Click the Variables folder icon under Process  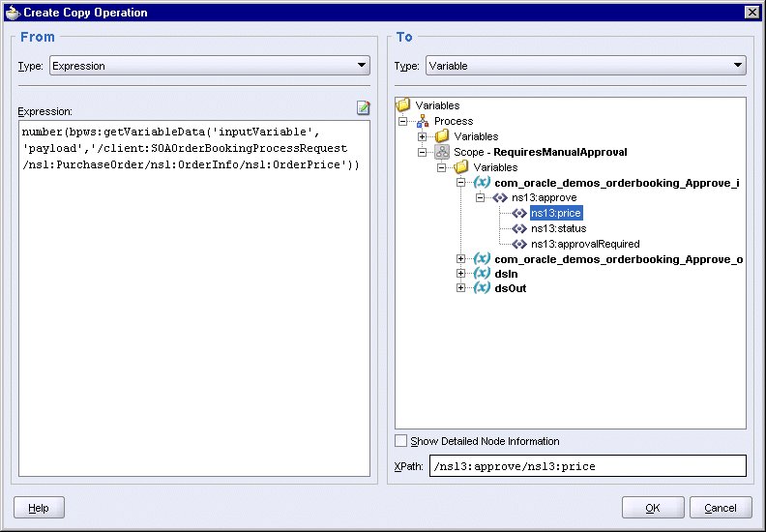click(442, 135)
